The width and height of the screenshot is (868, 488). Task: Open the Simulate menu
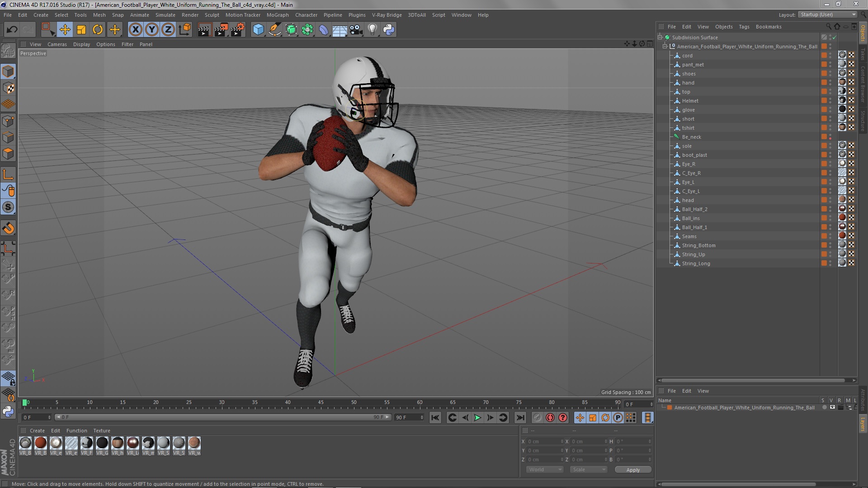pos(165,15)
